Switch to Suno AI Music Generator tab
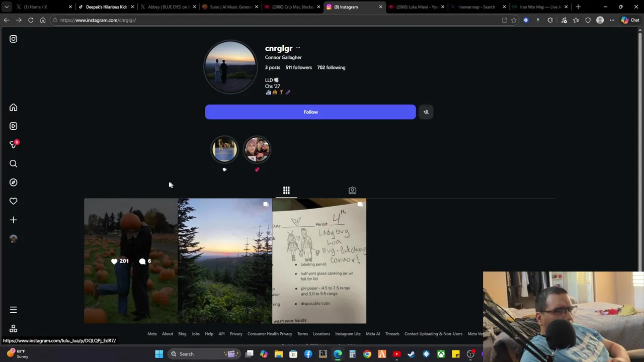The width and height of the screenshot is (644, 362). tap(230, 7)
